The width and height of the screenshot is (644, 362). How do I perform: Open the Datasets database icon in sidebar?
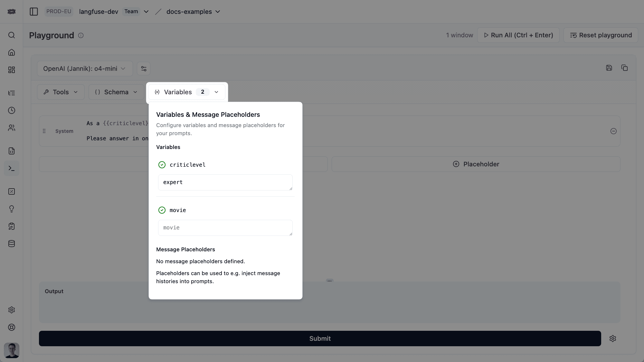pos(12,244)
